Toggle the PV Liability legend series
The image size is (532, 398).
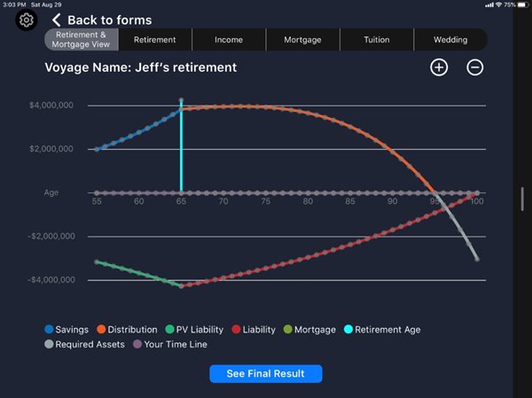coord(195,330)
